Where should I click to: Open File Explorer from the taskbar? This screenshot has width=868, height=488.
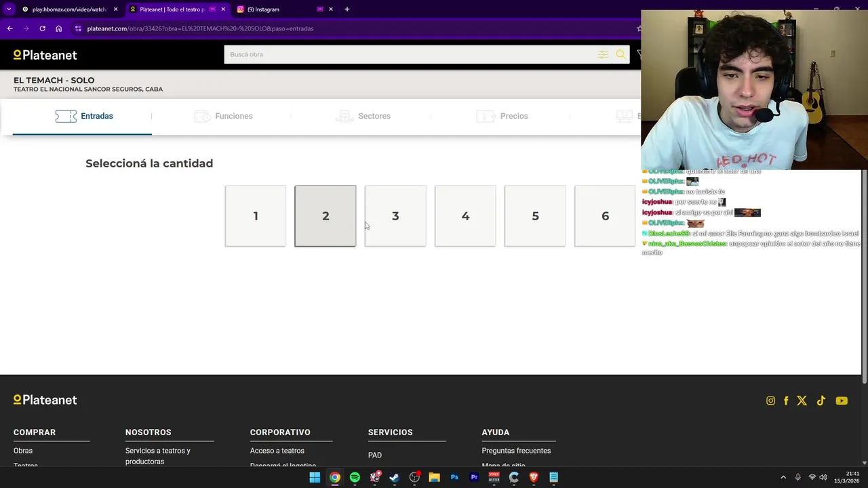click(x=434, y=477)
